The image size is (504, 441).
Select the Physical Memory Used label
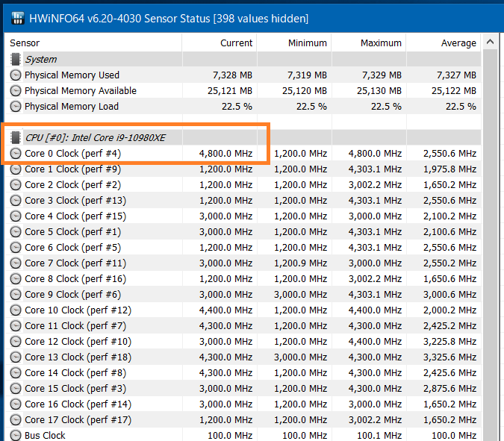point(72,75)
